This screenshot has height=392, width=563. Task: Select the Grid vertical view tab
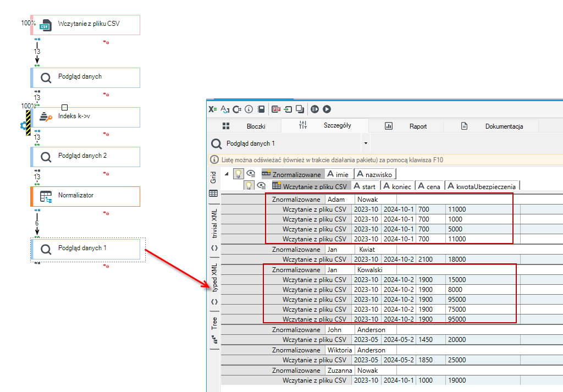point(214,184)
